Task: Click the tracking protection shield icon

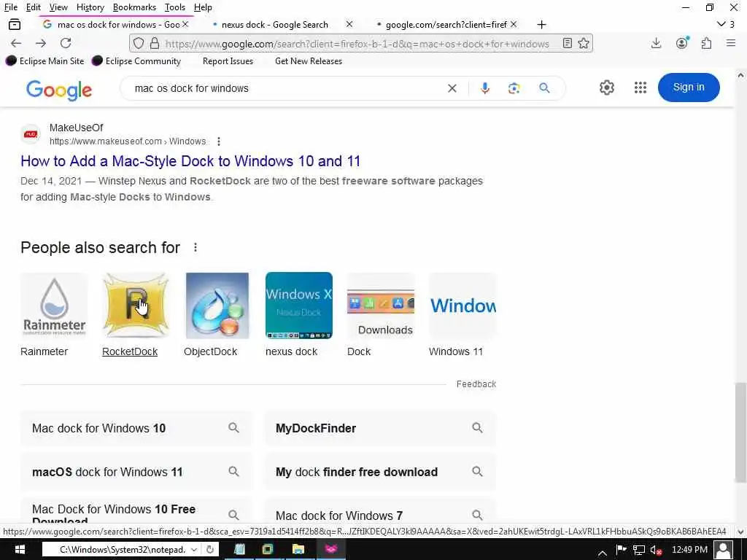Action: pos(138,43)
